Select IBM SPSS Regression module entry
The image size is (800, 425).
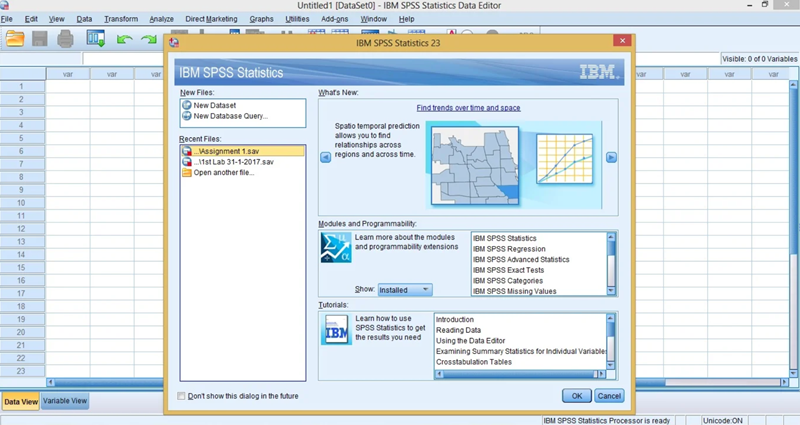coord(509,249)
